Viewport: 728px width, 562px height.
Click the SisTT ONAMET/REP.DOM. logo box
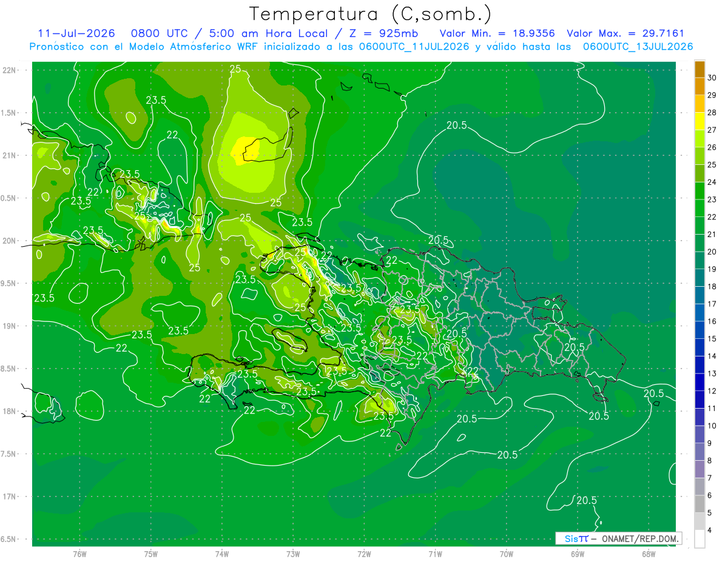(618, 538)
